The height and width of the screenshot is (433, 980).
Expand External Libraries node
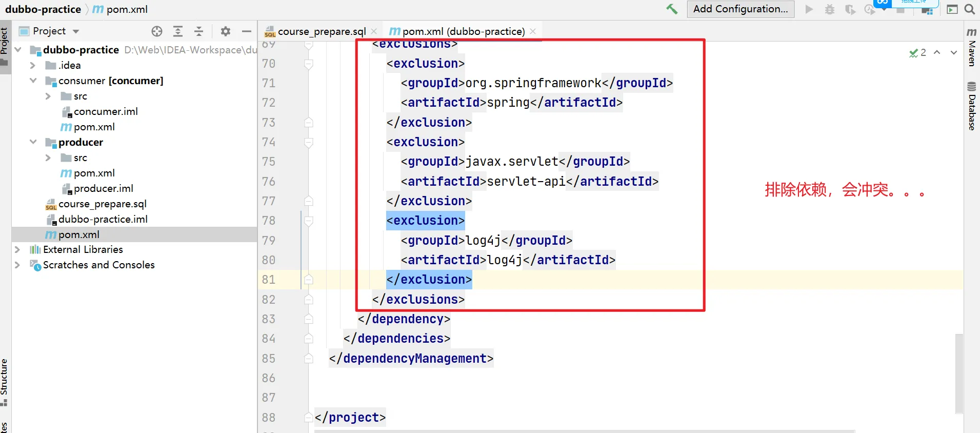pyautogui.click(x=18, y=249)
